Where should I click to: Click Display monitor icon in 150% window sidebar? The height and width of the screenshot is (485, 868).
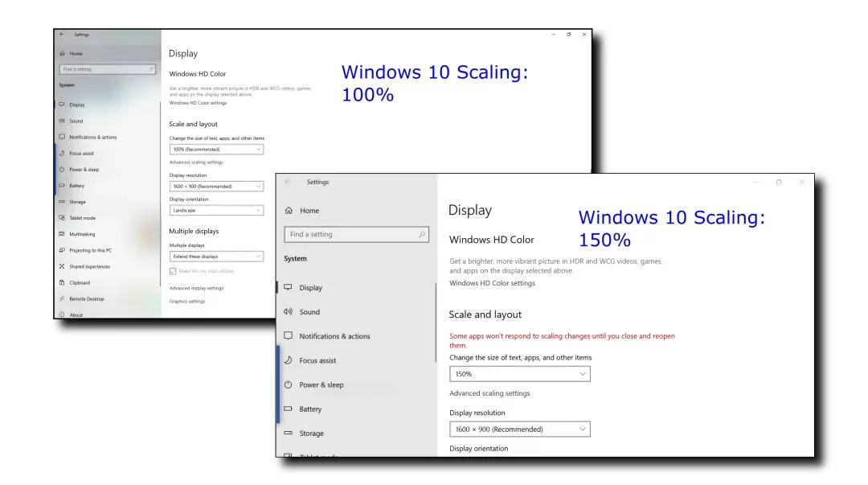coord(288,287)
